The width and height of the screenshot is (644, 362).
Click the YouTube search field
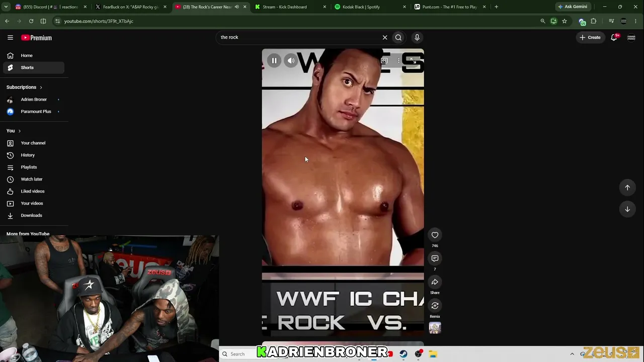coord(299,37)
